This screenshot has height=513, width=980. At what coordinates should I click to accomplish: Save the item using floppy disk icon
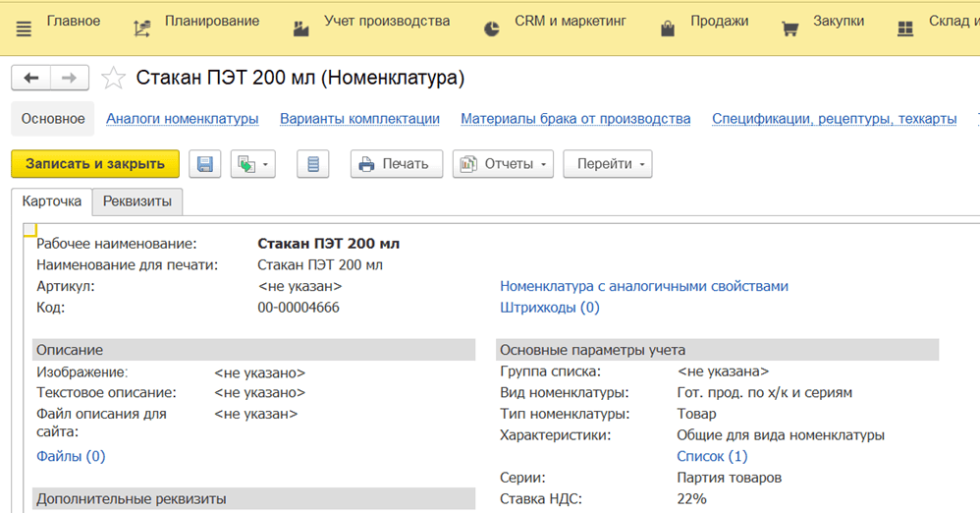click(x=204, y=164)
